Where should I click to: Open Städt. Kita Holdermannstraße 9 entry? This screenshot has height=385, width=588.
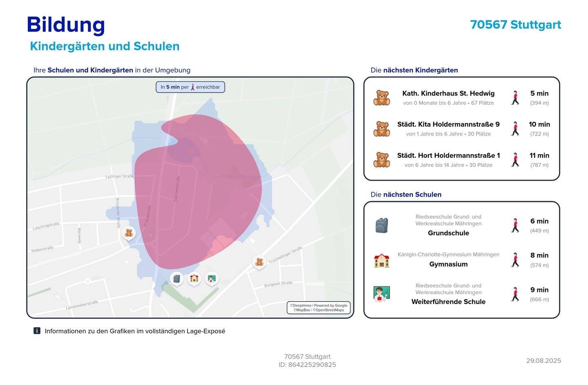tap(448, 125)
